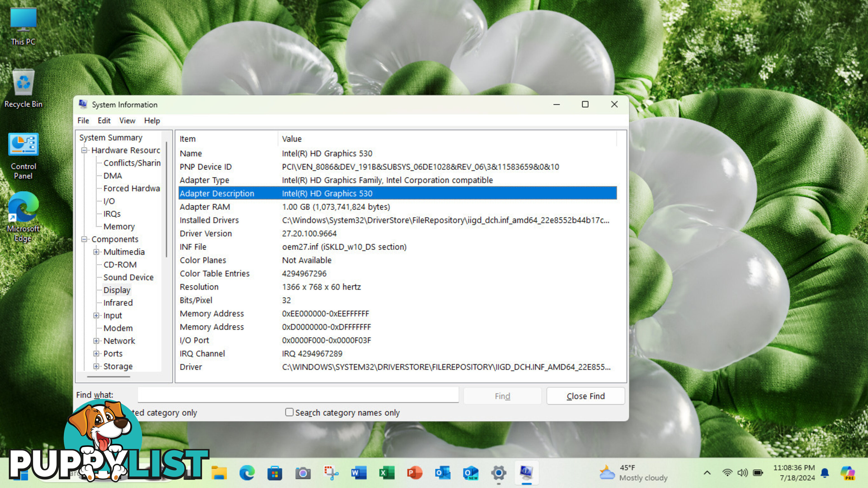Select Modem tree item
The image size is (868, 488).
pos(118,328)
